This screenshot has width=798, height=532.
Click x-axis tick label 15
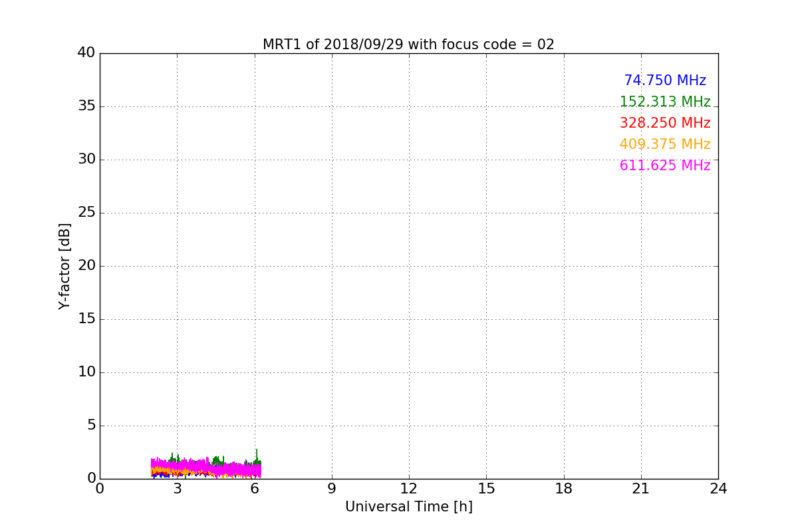coord(486,489)
